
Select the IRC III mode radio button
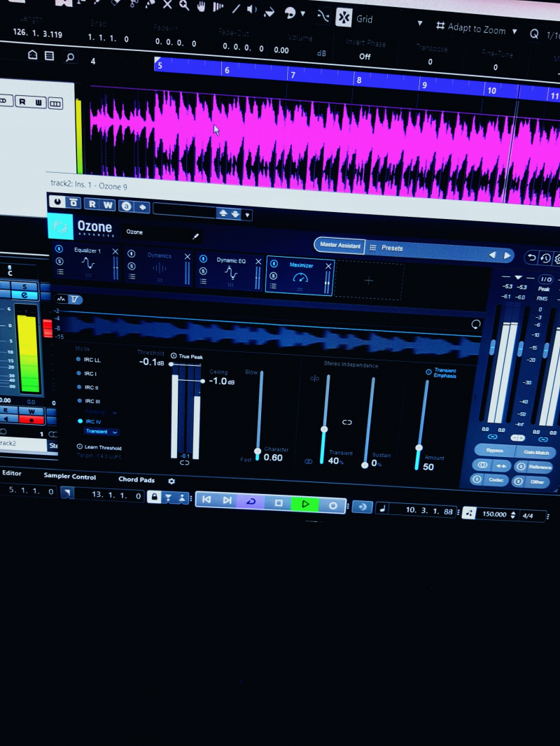point(80,401)
